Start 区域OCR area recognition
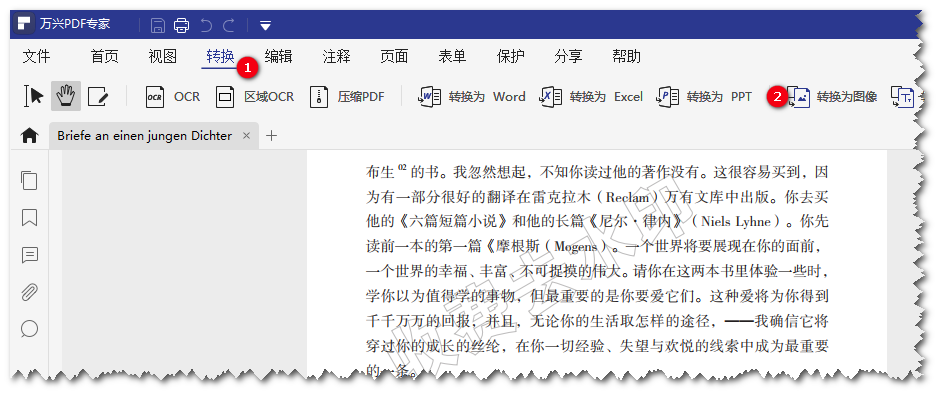Viewport: 942px width, 397px height. [x=255, y=97]
